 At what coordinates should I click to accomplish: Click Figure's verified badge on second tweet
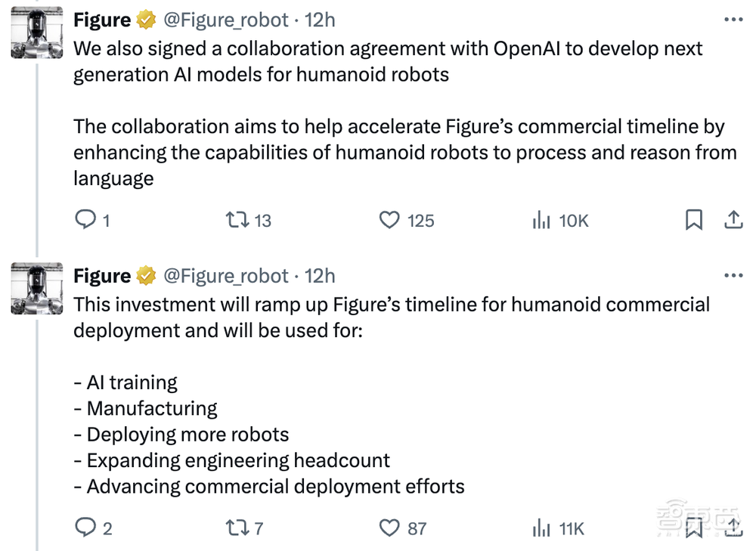(x=146, y=275)
